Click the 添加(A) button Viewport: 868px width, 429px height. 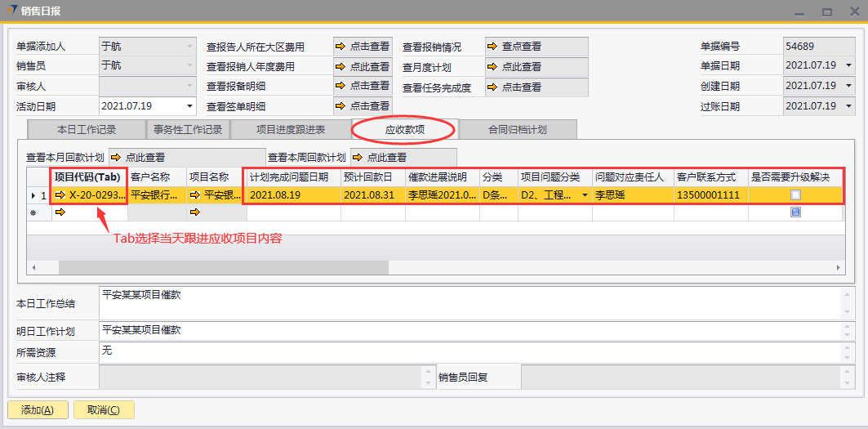(38, 410)
